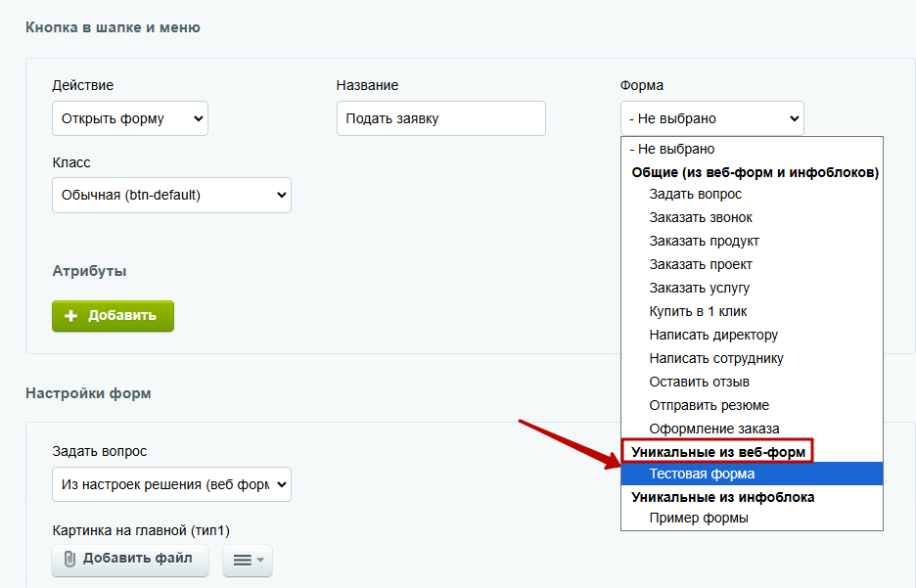
Task: Open the Действие dropdown
Action: 129,118
